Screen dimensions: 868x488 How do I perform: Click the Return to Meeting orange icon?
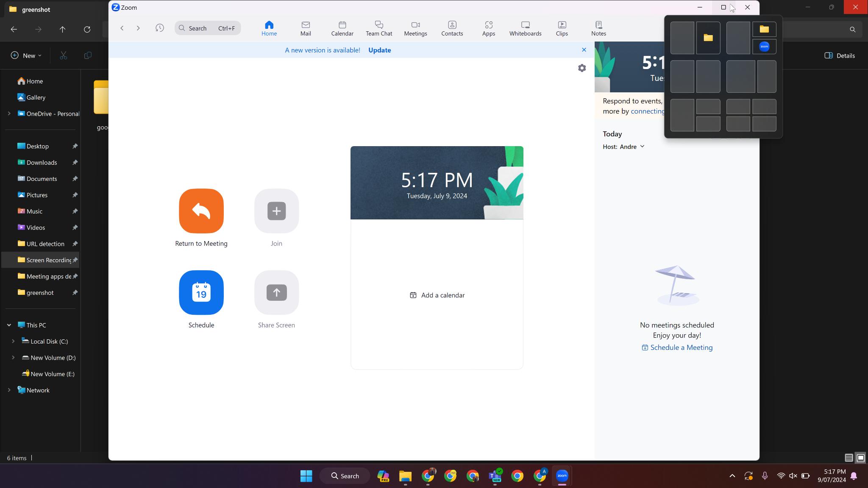201,211
